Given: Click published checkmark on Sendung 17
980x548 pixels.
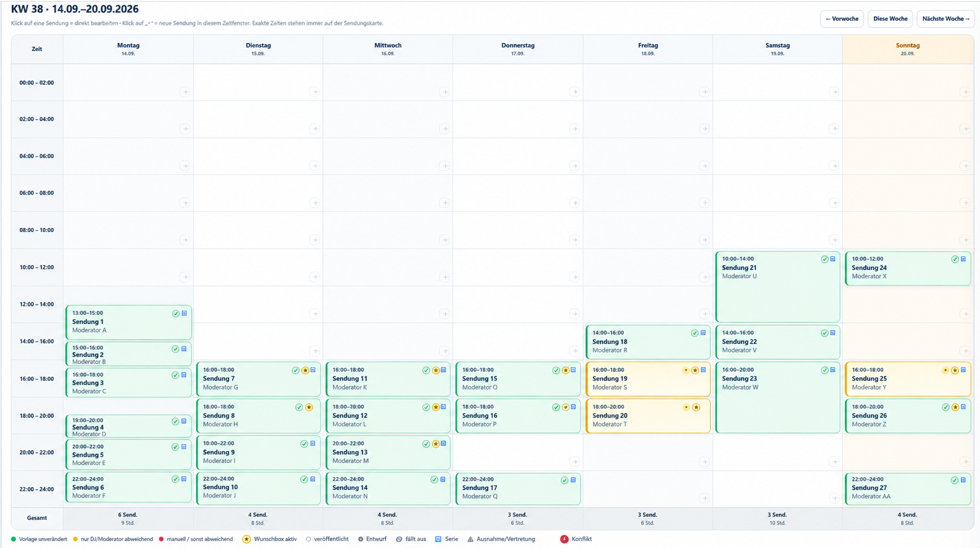Looking at the screenshot, I should 564,480.
